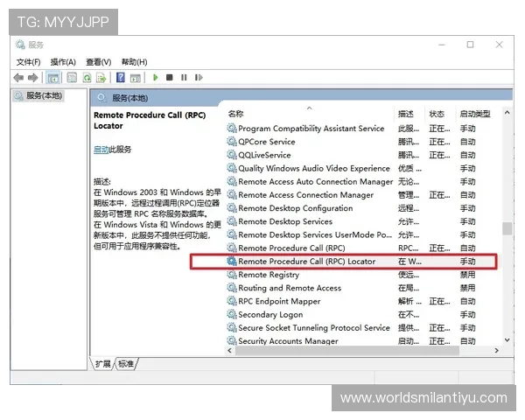Click 在不... description of Secondary Logon
The image size is (525, 420).
click(x=408, y=314)
